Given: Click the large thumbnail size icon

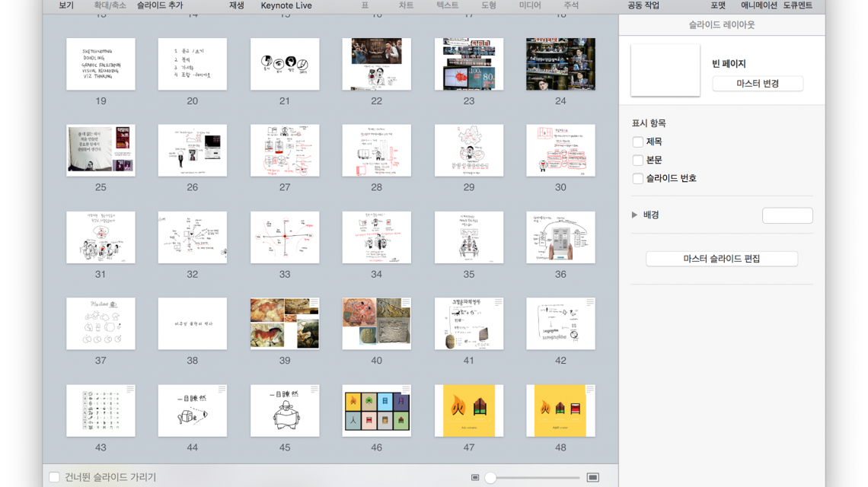Looking at the screenshot, I should pos(592,477).
